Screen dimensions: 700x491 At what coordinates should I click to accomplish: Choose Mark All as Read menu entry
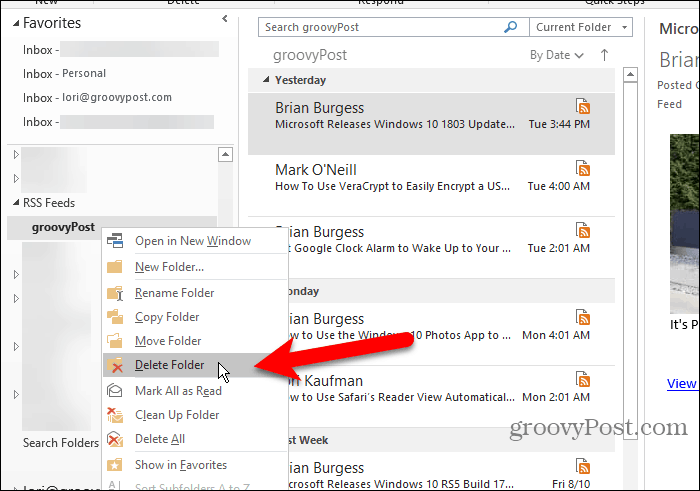[x=196, y=391]
